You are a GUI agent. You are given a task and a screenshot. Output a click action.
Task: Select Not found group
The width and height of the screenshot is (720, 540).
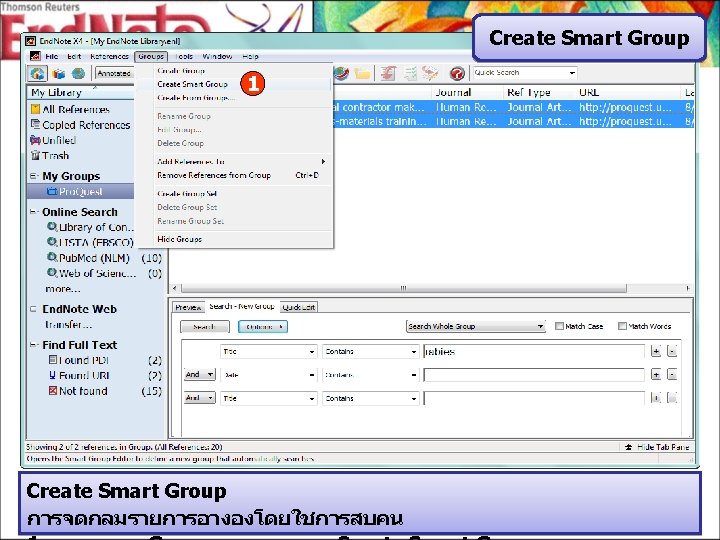click(x=78, y=391)
